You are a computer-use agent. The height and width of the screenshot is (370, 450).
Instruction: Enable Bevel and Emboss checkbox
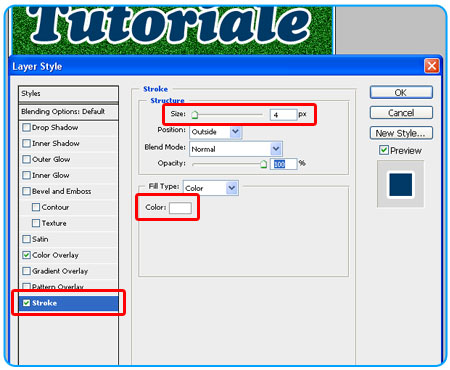26,191
